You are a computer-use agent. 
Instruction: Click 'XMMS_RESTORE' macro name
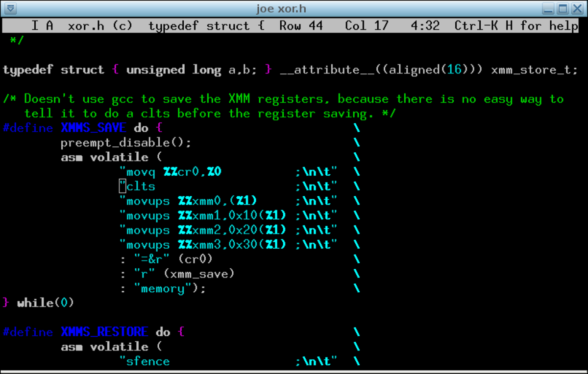pyautogui.click(x=104, y=332)
